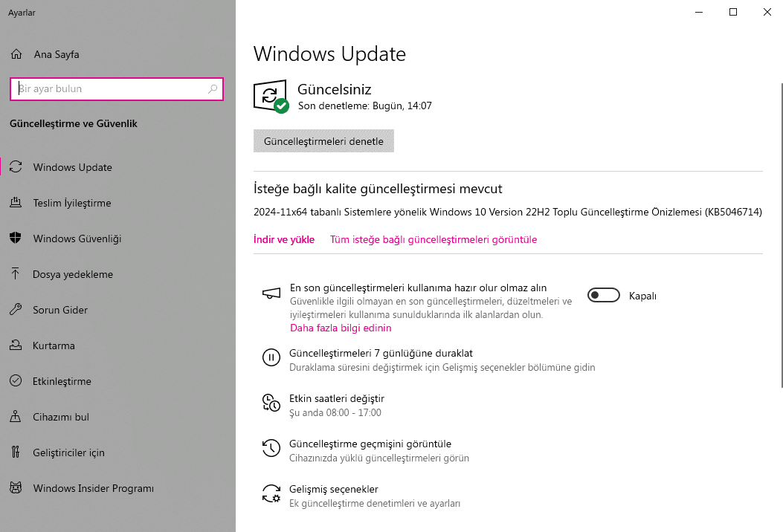Open Tüm isteğe bağlı güncelleştirmeleri görüntüle link

click(434, 239)
